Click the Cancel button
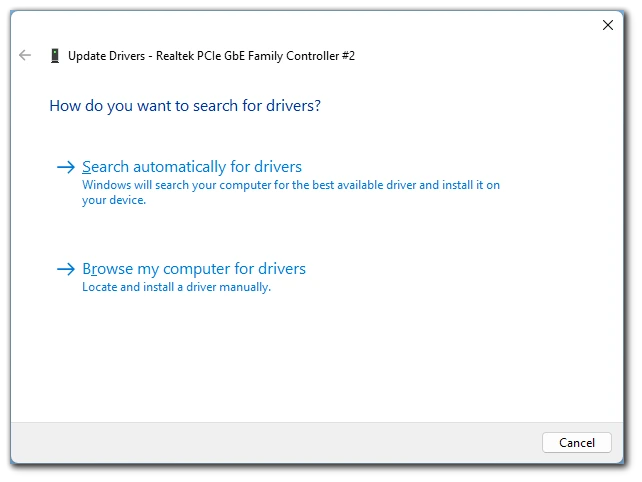 click(x=576, y=443)
